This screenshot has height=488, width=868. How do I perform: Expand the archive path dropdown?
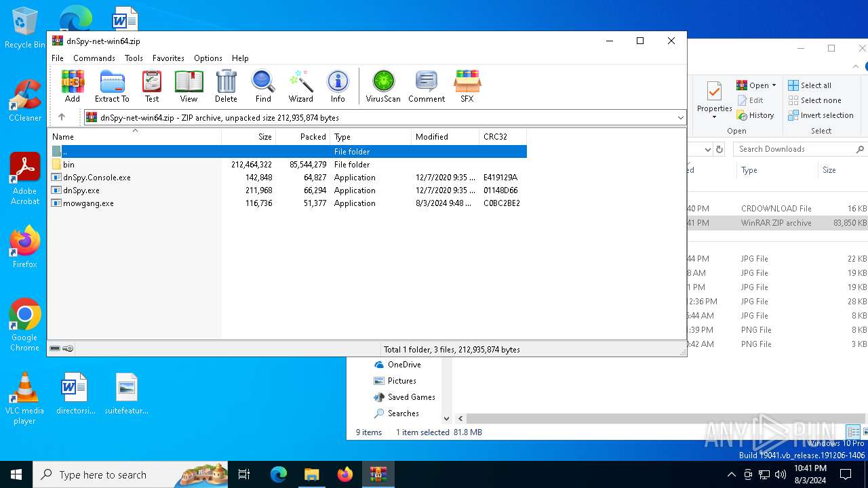pos(680,118)
